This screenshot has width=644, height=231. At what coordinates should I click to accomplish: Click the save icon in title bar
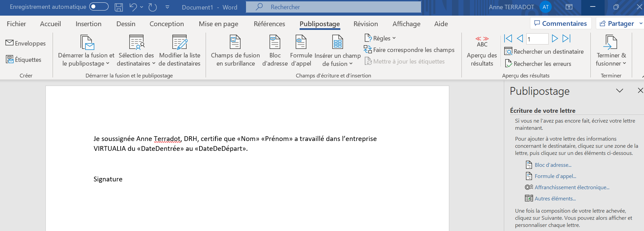coord(118,7)
